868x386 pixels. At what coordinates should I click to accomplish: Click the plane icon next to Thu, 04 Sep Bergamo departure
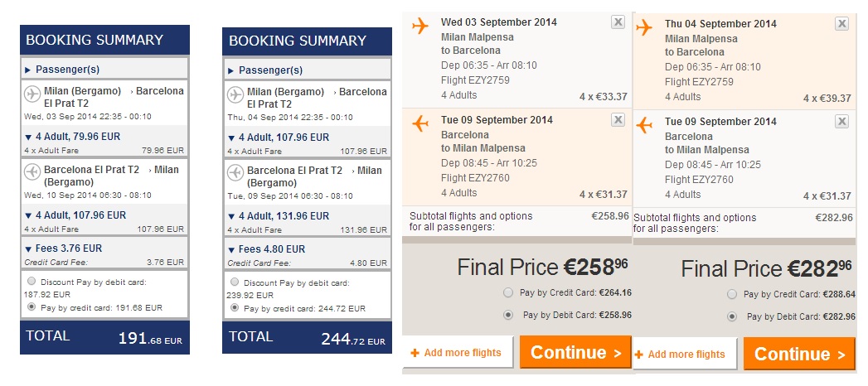pos(235,93)
